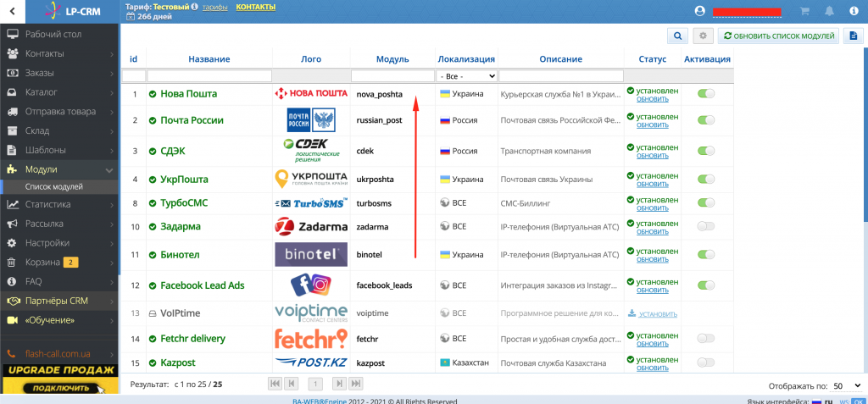Expand Заказы in sidebar
868x404 pixels.
click(60, 73)
